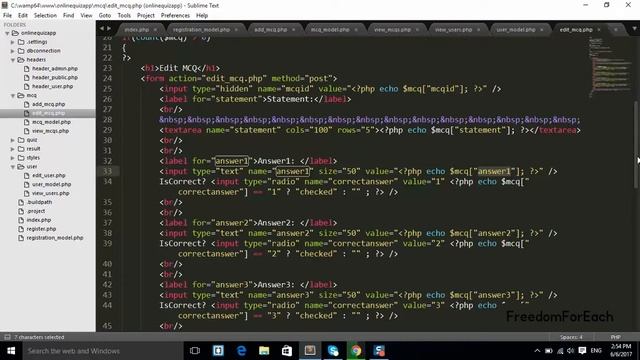The image size is (640, 360).
Task: Change syntax via PHP status bar label
Action: tap(616, 337)
